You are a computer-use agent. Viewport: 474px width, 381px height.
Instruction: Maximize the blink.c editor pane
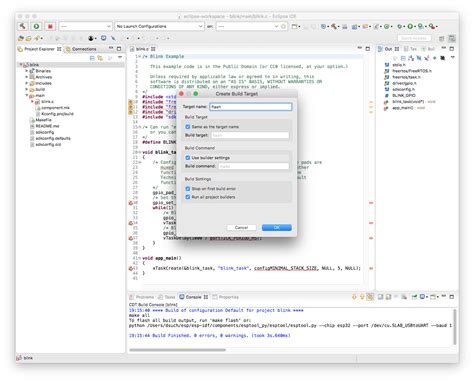368,49
